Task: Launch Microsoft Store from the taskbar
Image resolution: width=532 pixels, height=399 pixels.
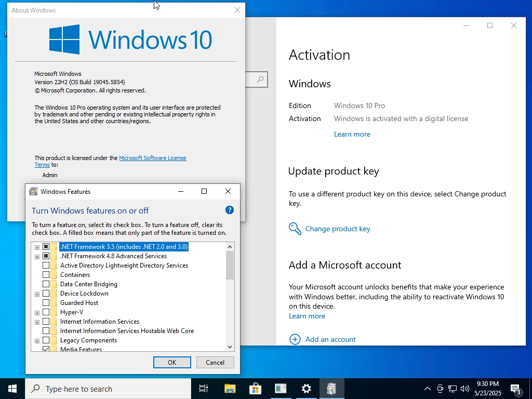Action: (x=255, y=389)
